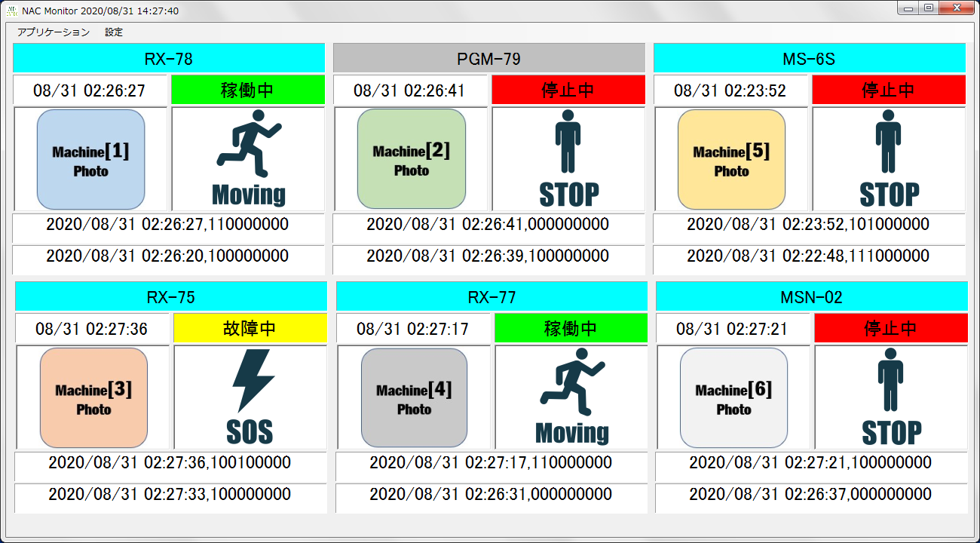Click timestamp 08/31 02:27:21 in MSN-02
The width and height of the screenshot is (980, 543).
pos(733,329)
